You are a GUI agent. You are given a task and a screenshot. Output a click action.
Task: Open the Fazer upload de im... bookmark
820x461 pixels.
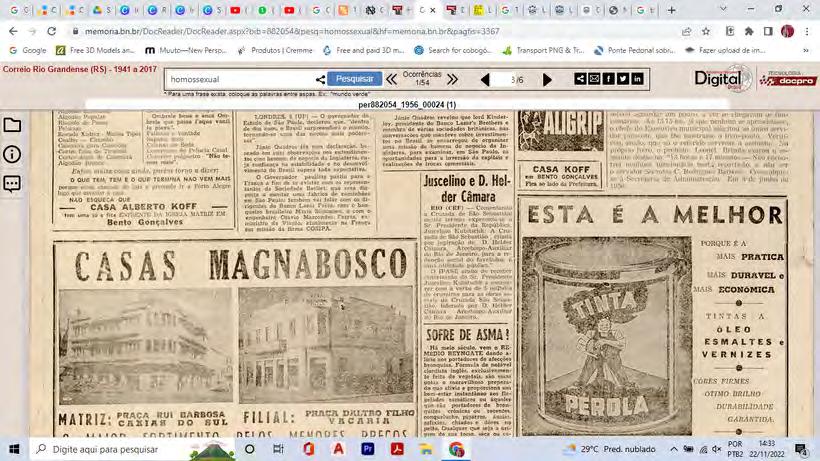pyautogui.click(x=725, y=50)
